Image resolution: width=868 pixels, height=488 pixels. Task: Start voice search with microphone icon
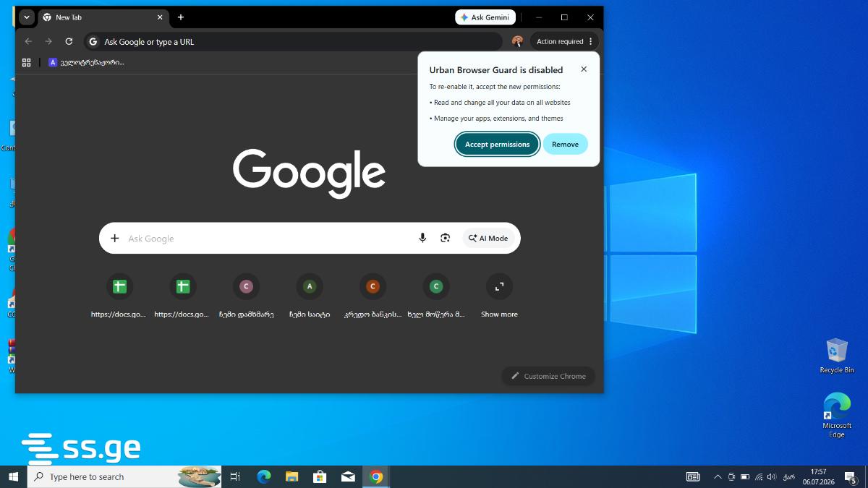click(x=422, y=239)
